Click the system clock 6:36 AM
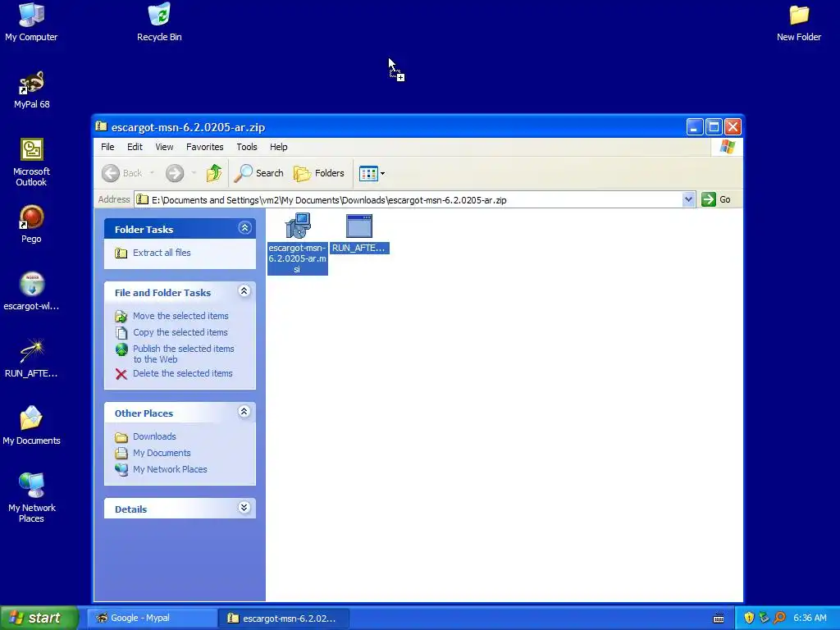Screen dimensions: 840x630 pos(810,619)
